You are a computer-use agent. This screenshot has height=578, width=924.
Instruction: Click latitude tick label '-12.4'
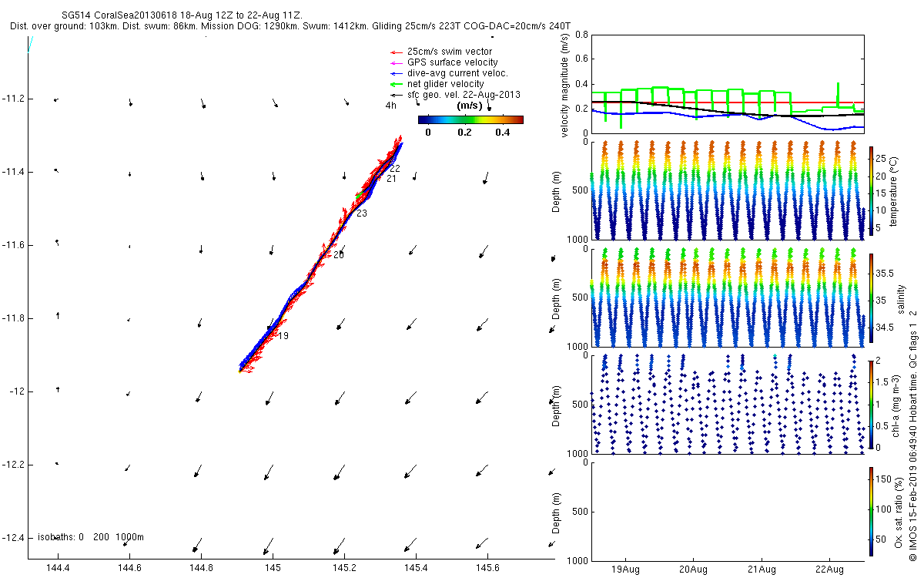click(x=14, y=538)
